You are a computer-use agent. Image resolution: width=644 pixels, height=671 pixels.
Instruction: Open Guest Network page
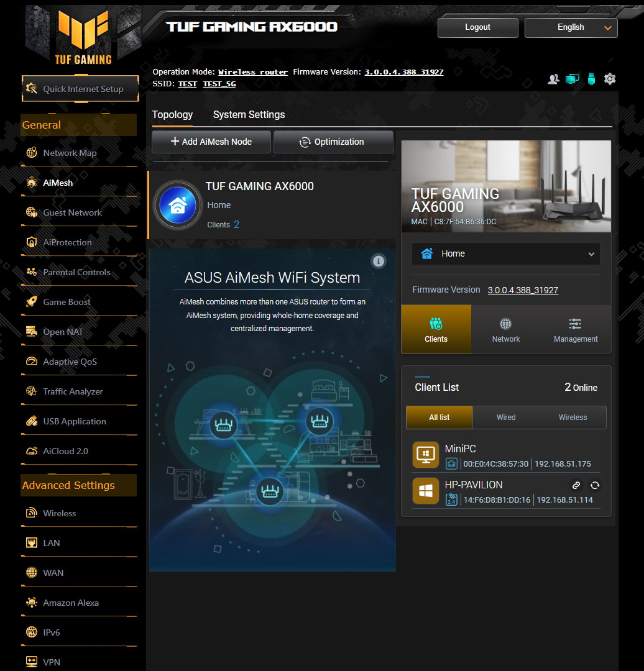(x=72, y=212)
